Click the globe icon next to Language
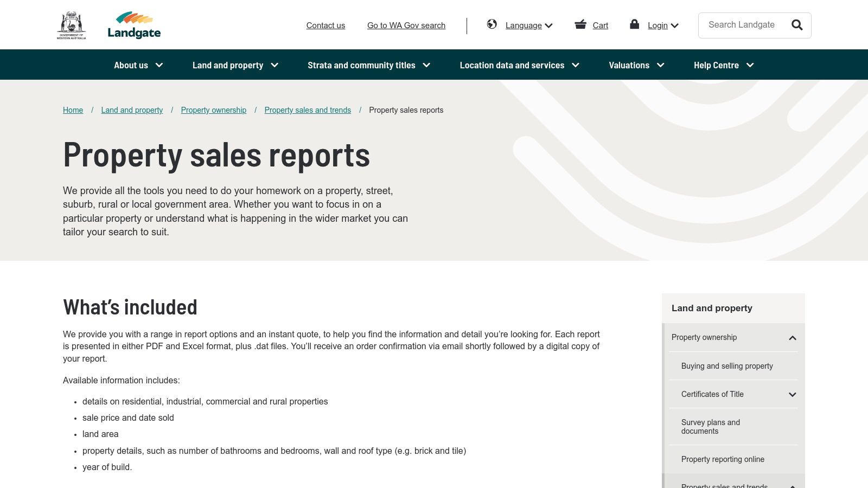Screen dimensions: 868x488 (492, 24)
